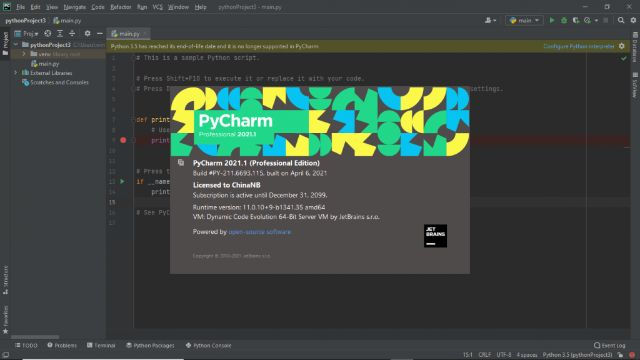Open IDE settings gear at top right
This screenshot has width=640, height=360.
click(x=633, y=20)
